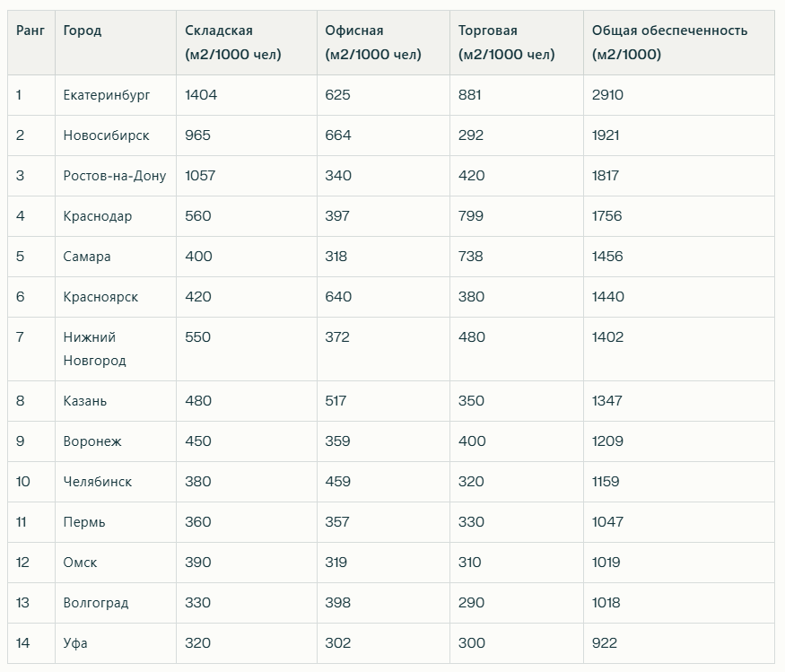Select the Новосибирск city cell
Image resolution: width=785 pixels, height=672 pixels.
(106, 135)
